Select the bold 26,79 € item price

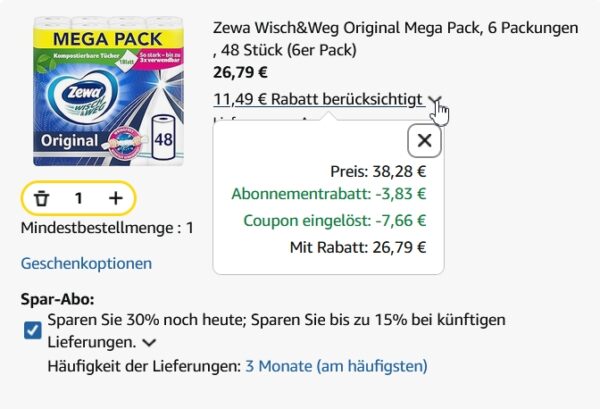coord(240,72)
